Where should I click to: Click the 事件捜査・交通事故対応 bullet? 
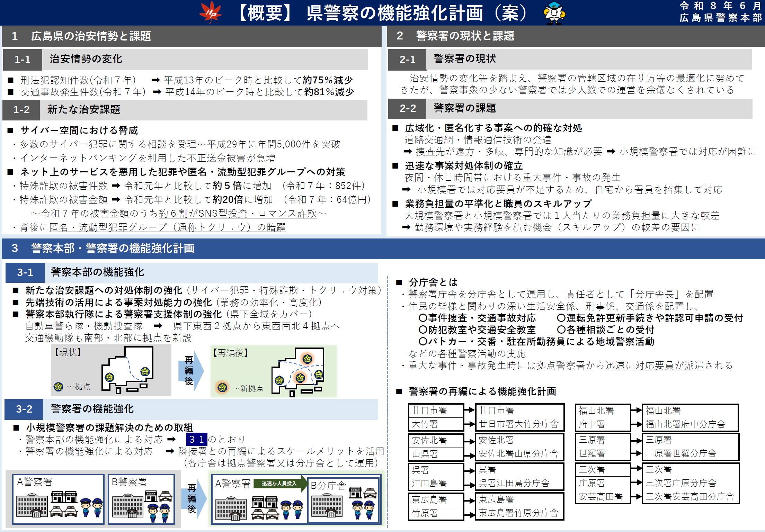477,318
